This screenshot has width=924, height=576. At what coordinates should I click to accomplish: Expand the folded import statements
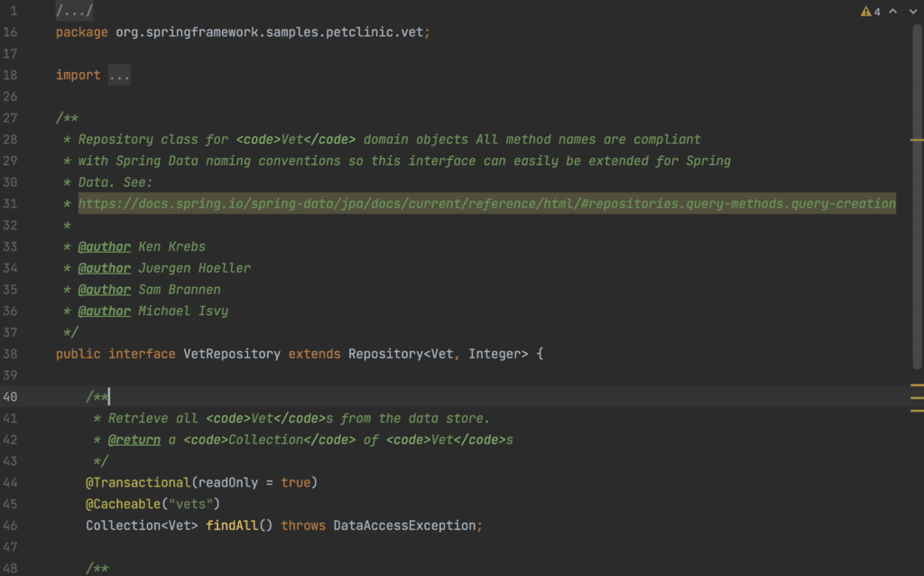119,74
